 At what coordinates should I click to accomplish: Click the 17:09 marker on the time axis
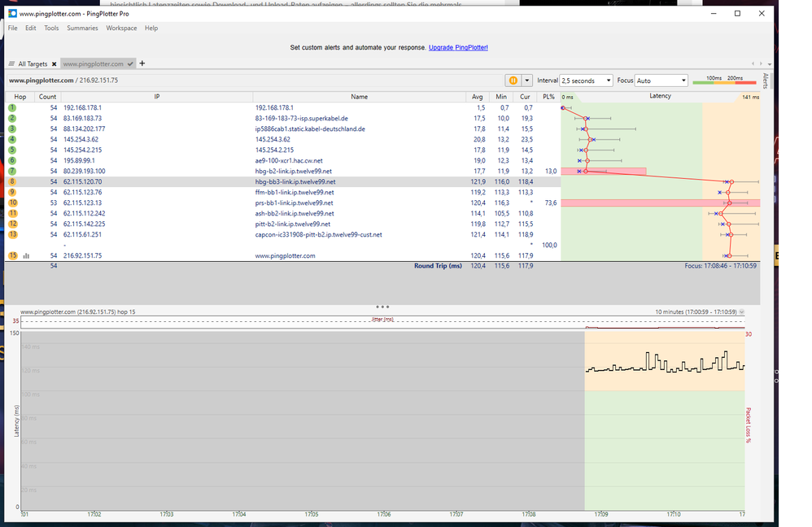[600, 514]
